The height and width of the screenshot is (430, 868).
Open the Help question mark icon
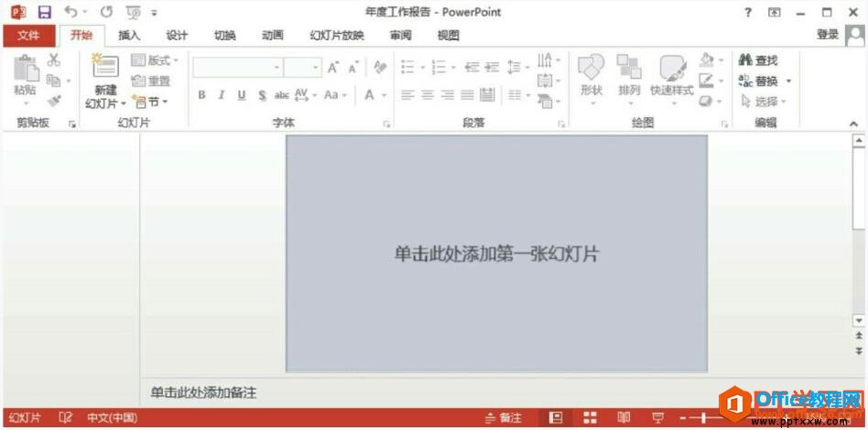[748, 12]
